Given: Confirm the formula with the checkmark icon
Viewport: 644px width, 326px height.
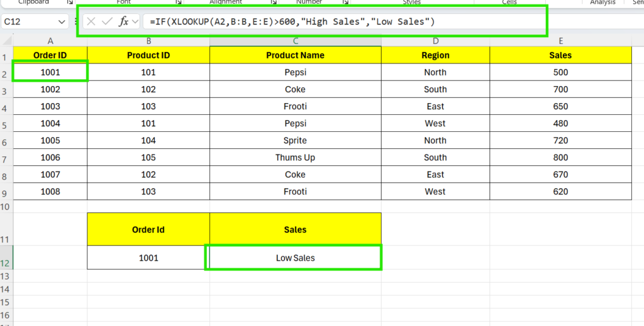Looking at the screenshot, I should point(107,21).
